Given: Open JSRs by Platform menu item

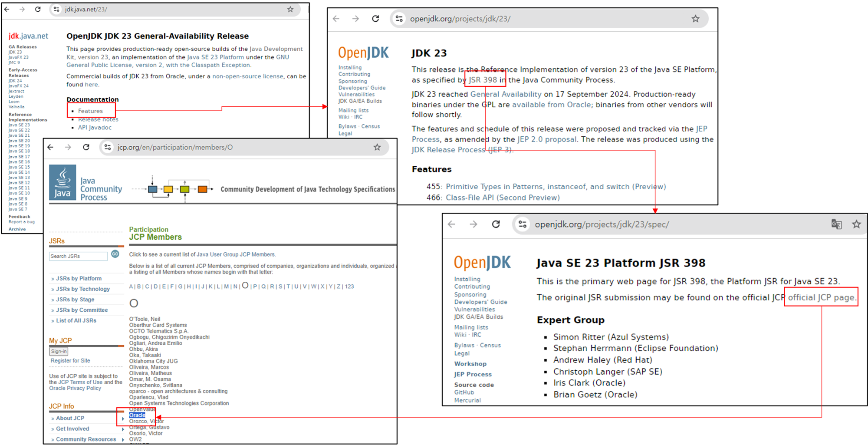Looking at the screenshot, I should (79, 278).
